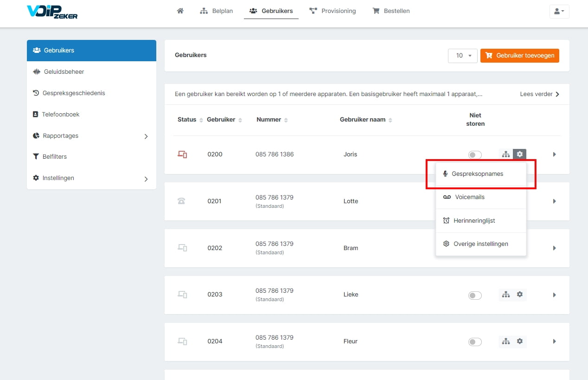Sort by Gebruiker naam column

(366, 120)
